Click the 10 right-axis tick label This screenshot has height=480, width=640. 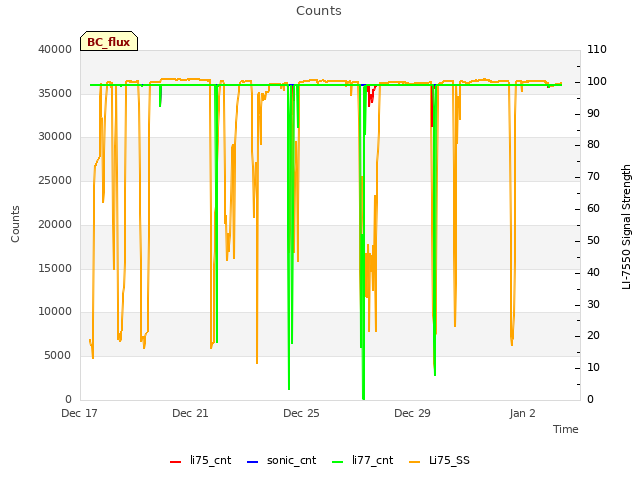point(593,368)
